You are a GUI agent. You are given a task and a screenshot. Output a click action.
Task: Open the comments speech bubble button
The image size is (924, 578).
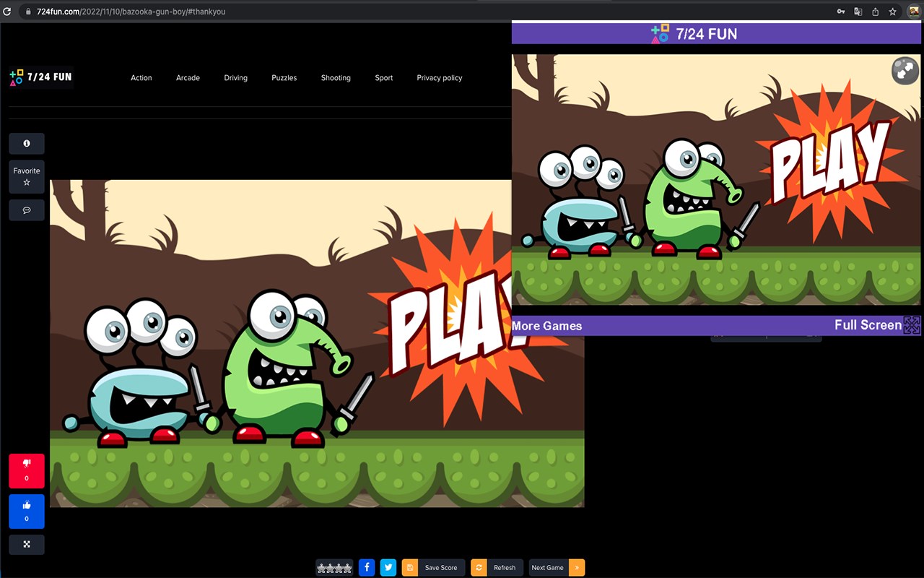pyautogui.click(x=27, y=210)
